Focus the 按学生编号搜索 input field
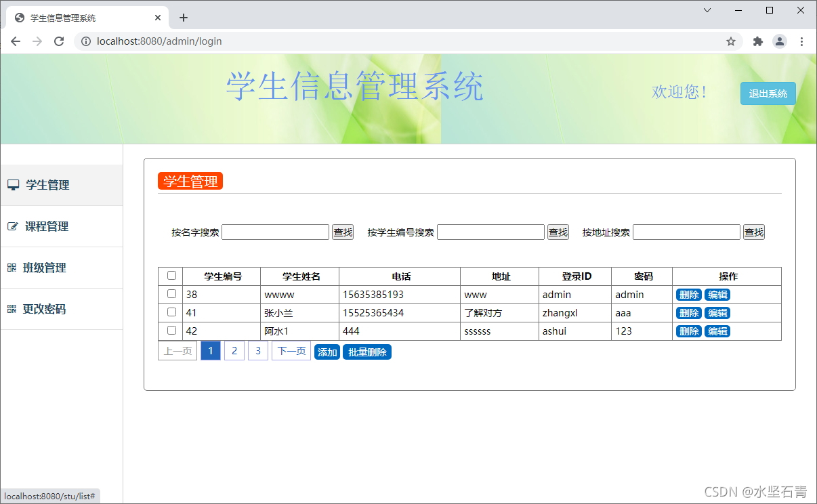The height and width of the screenshot is (504, 817). point(491,232)
